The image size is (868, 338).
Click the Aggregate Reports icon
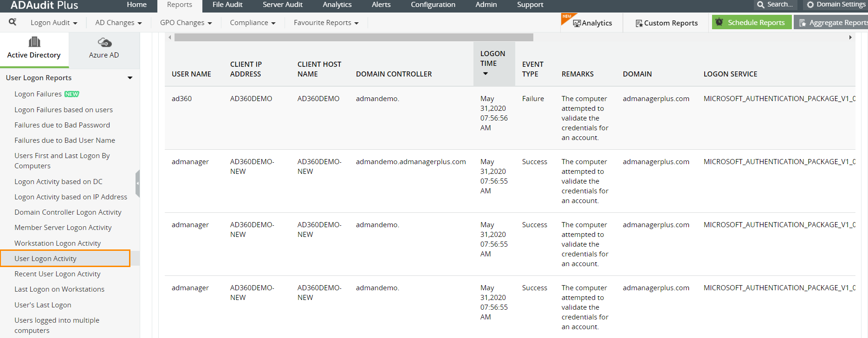[x=803, y=23]
